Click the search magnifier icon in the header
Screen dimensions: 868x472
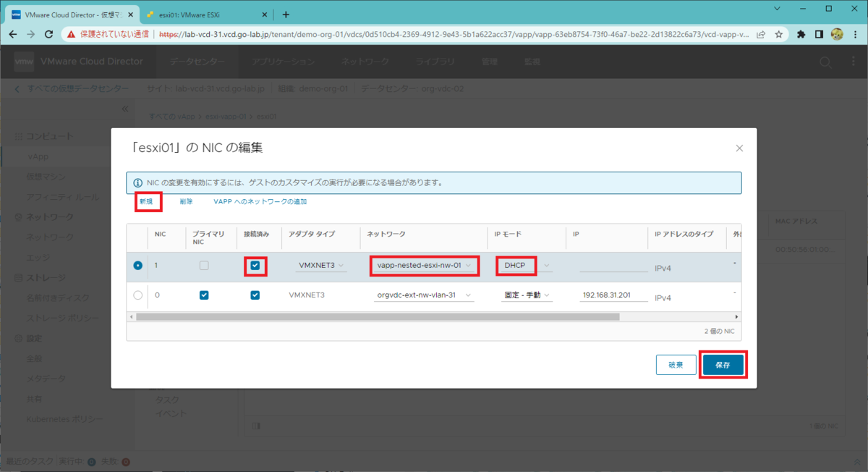point(825,63)
